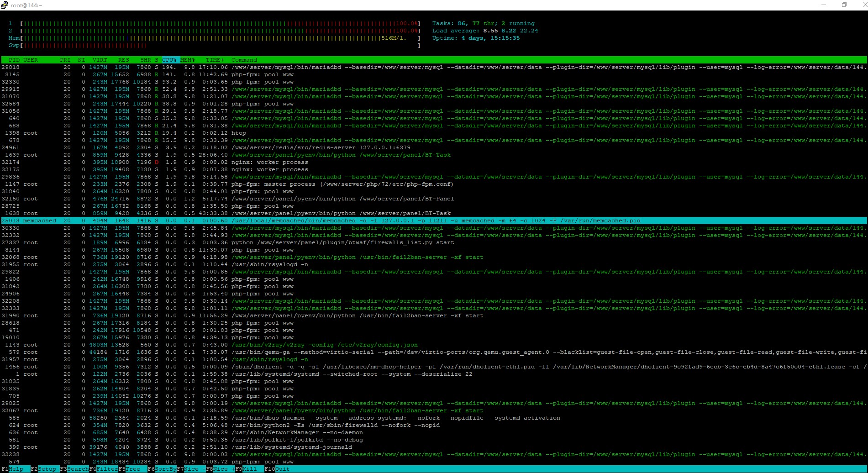Select the highlighted memcached row PID 25013
Viewport: 868px width, 473px height.
[434, 221]
